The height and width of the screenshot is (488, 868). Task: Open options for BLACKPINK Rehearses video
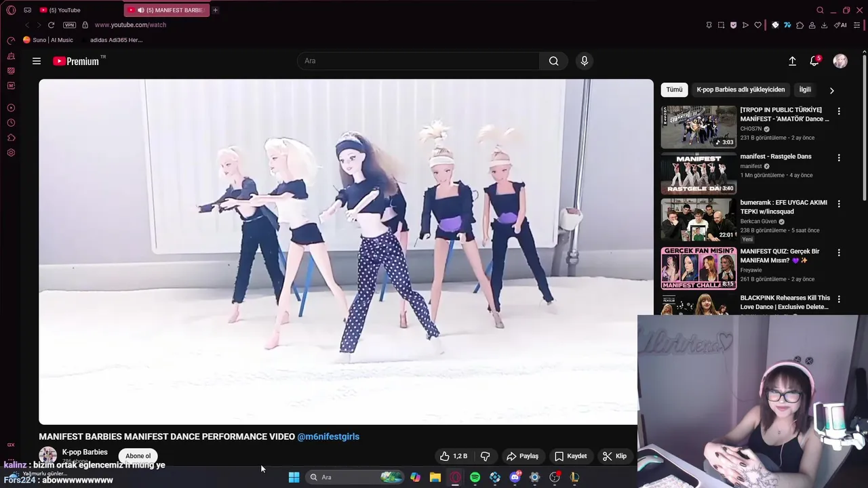pos(839,299)
